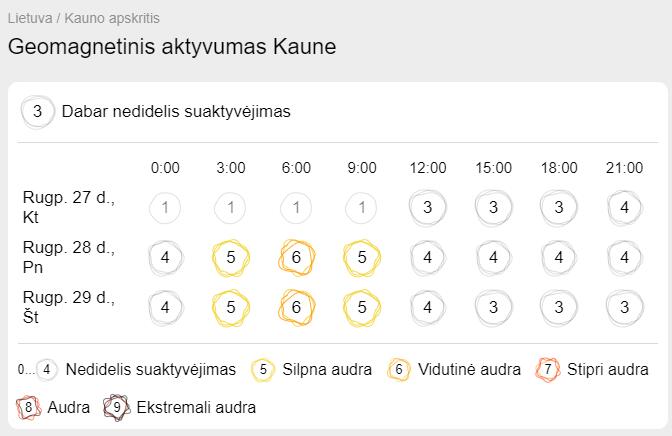Select the Rugp. 27 21:00 index 4 icon
Image resolution: width=672 pixels, height=436 pixels.
tap(624, 207)
